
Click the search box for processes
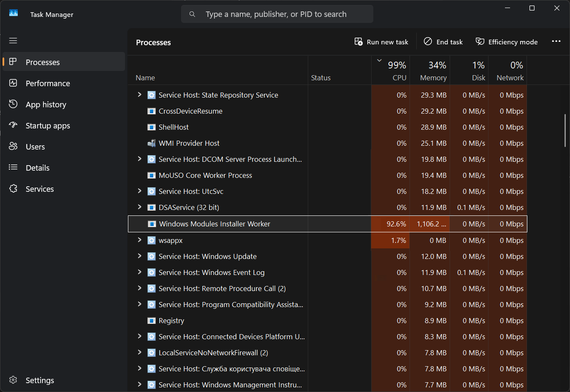tap(277, 14)
